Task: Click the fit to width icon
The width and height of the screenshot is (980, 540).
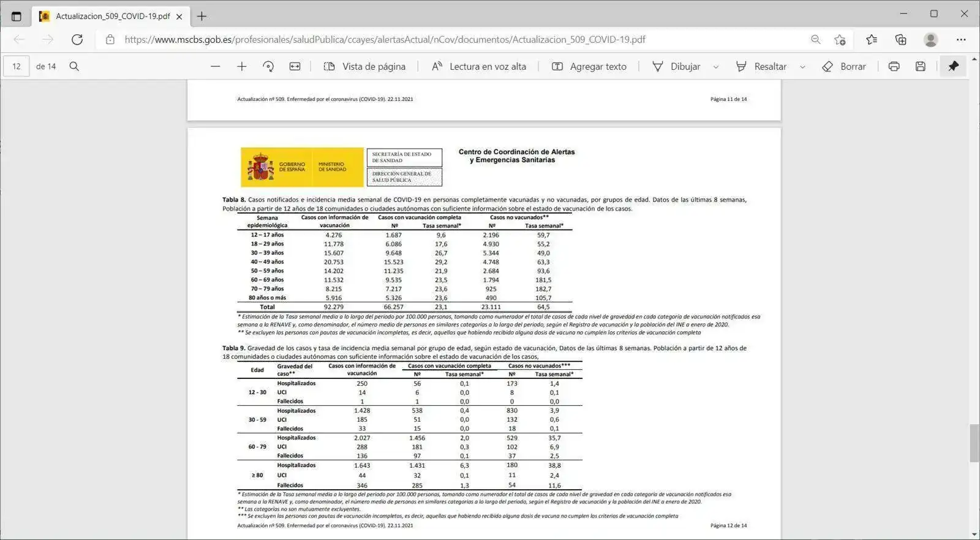Action: click(295, 66)
